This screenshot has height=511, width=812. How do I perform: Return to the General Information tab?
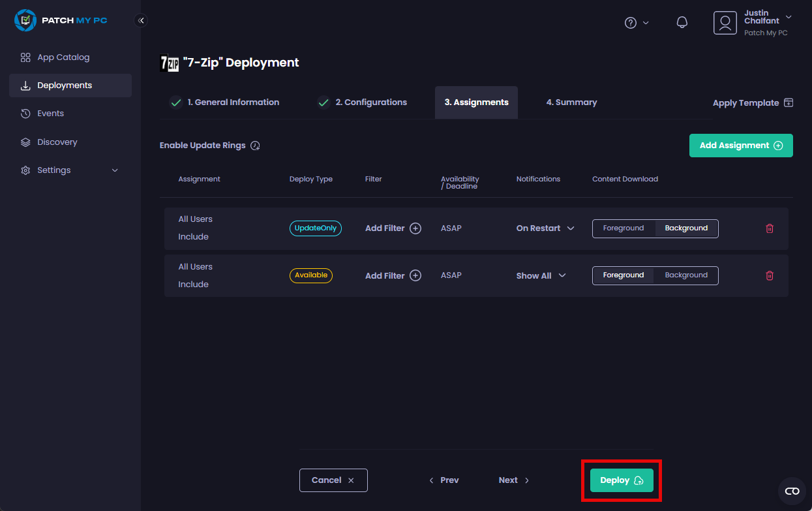click(x=233, y=102)
